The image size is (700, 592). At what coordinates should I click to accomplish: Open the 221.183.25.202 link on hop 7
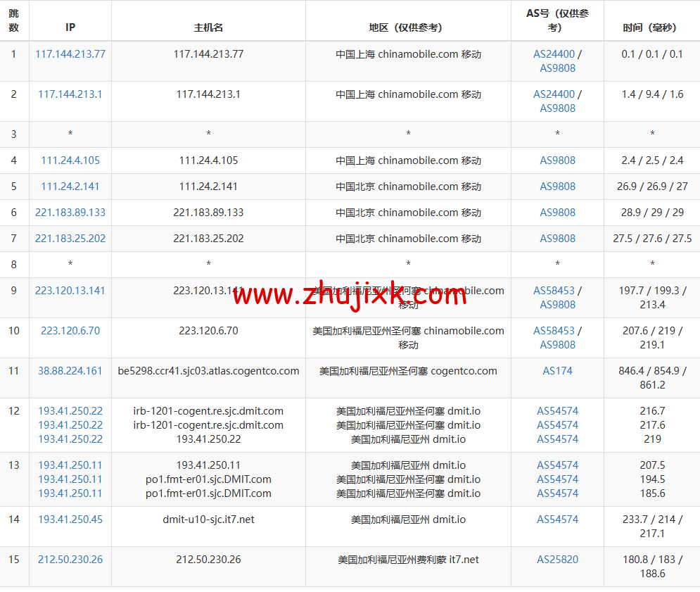[70, 238]
